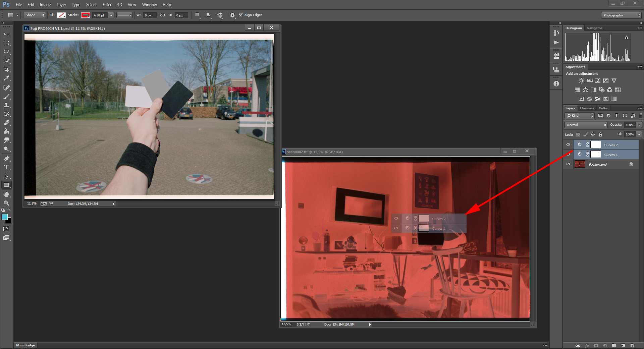This screenshot has height=349, width=644.
Task: Delete the selected layer via trash icon
Action: [x=632, y=346]
